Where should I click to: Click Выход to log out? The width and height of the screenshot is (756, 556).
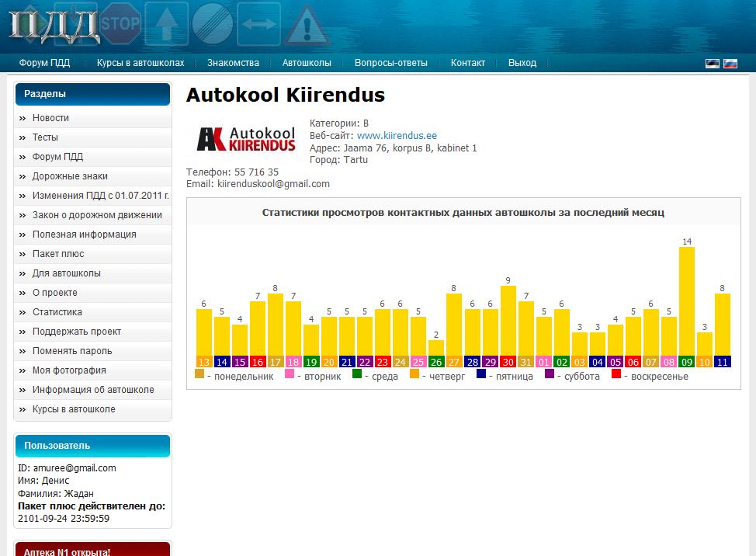(x=522, y=63)
